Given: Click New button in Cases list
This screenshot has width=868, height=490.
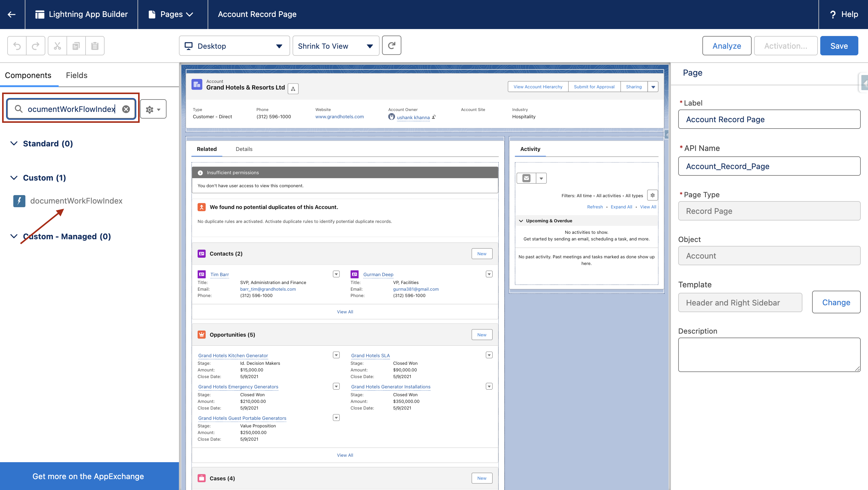Looking at the screenshot, I should (x=481, y=478).
